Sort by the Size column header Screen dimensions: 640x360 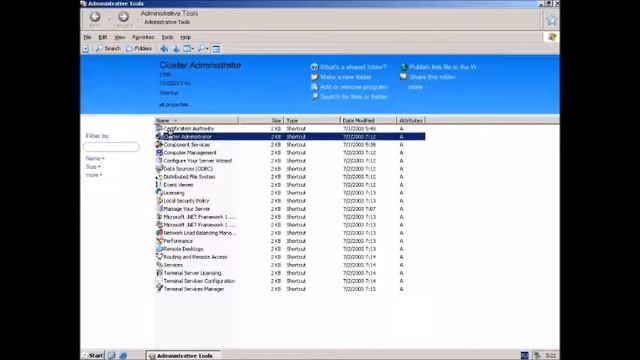(x=261, y=120)
